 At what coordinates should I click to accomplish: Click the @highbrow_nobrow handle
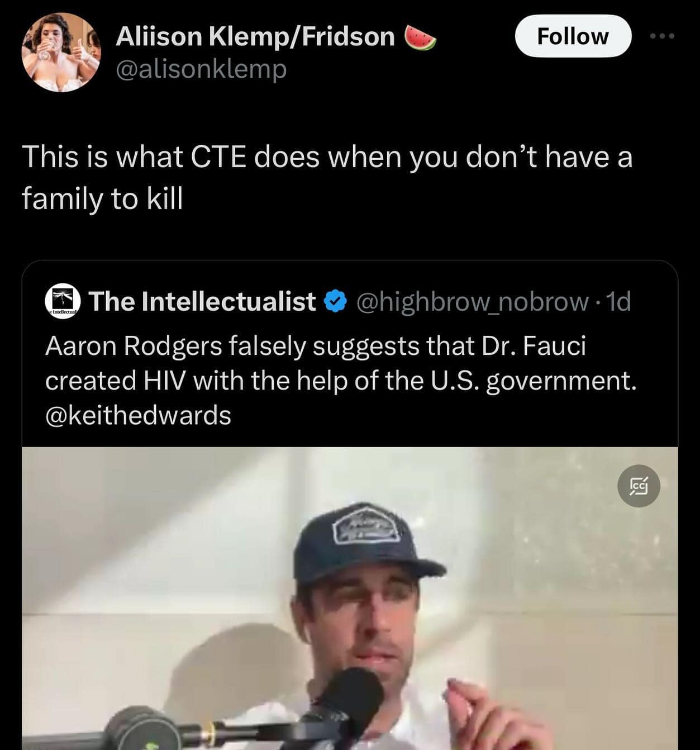pyautogui.click(x=472, y=302)
